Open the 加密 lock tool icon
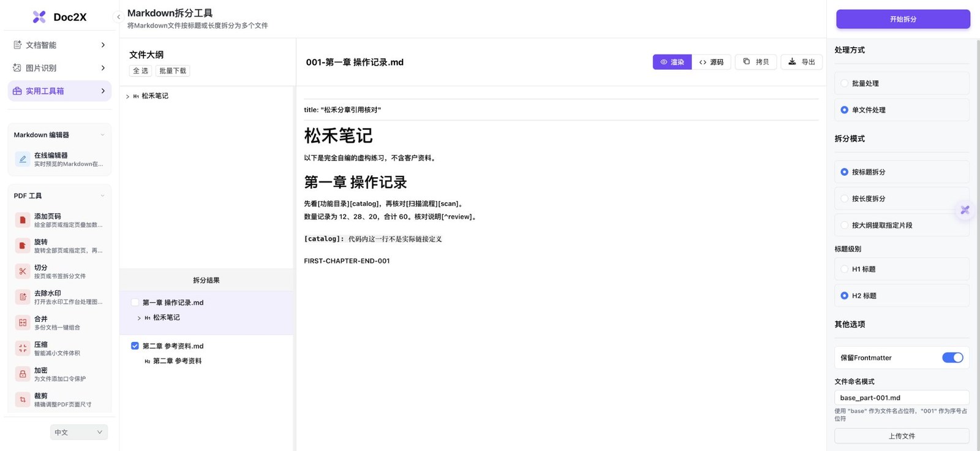The width and height of the screenshot is (980, 451). (x=23, y=374)
